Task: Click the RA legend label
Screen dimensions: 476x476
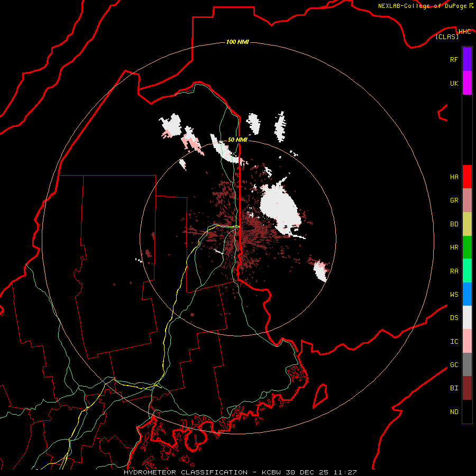Action: [x=454, y=271]
